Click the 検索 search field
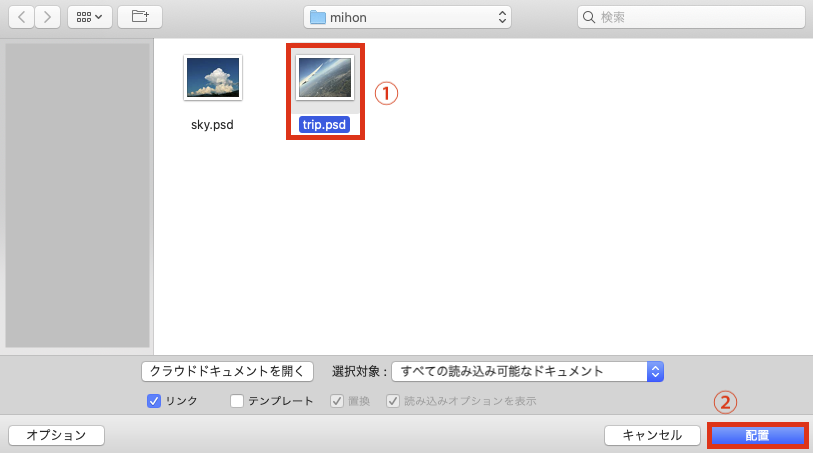This screenshot has height=453, width=813. pyautogui.click(x=691, y=17)
